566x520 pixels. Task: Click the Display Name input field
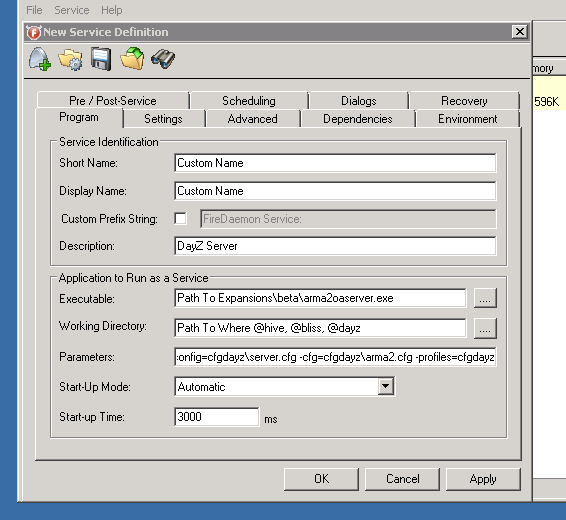click(x=335, y=191)
